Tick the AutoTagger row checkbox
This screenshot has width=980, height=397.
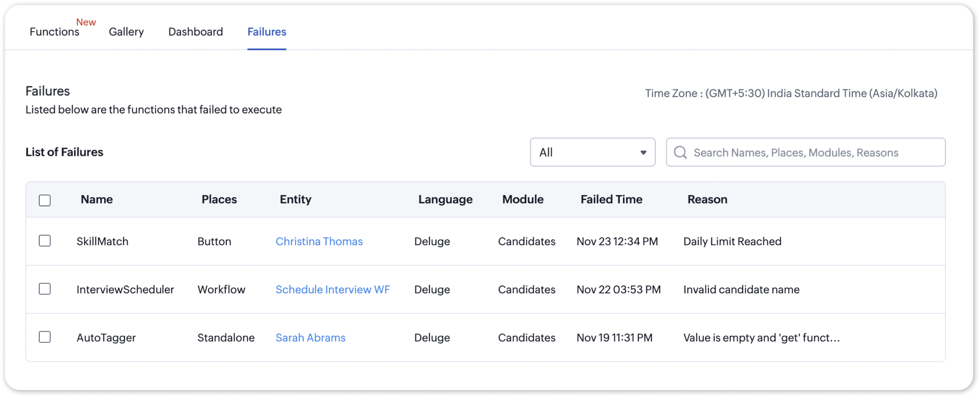[x=45, y=337]
